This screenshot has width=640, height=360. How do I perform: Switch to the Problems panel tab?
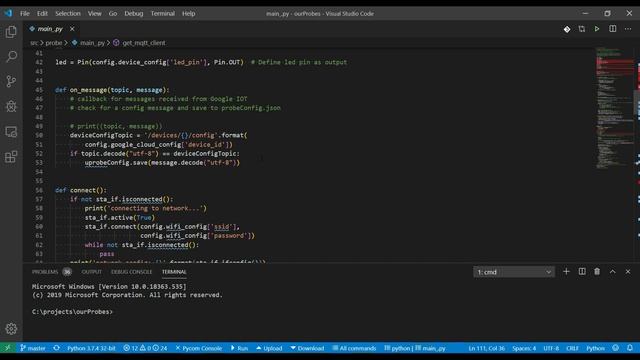point(51,272)
